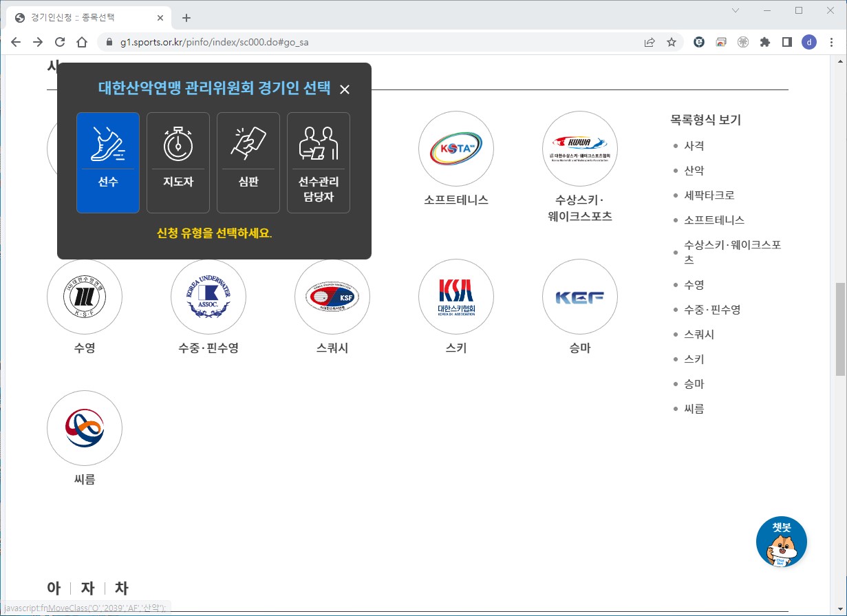The width and height of the screenshot is (847, 616).
Task: Click the 수중·핀수영 label under logo
Action: (208, 348)
